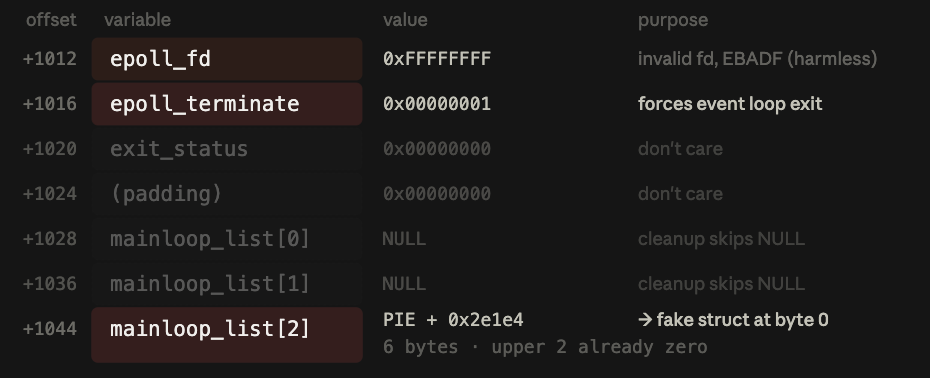Click the +1012 offset label
This screenshot has width=930, height=378.
click(50, 59)
